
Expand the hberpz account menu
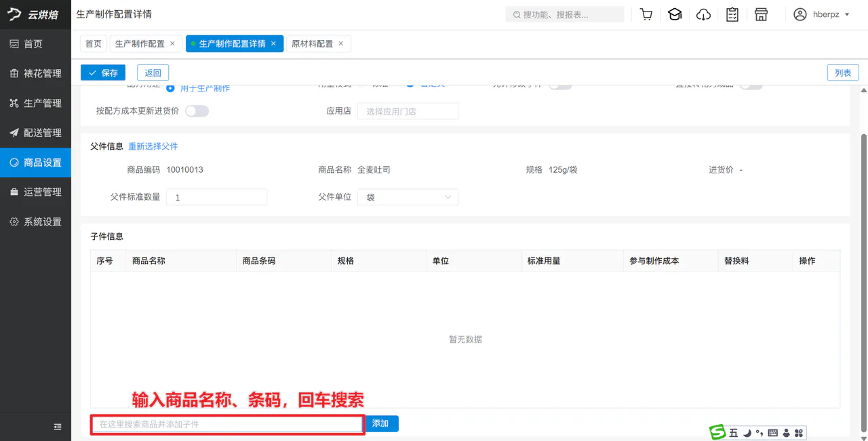[x=821, y=14]
